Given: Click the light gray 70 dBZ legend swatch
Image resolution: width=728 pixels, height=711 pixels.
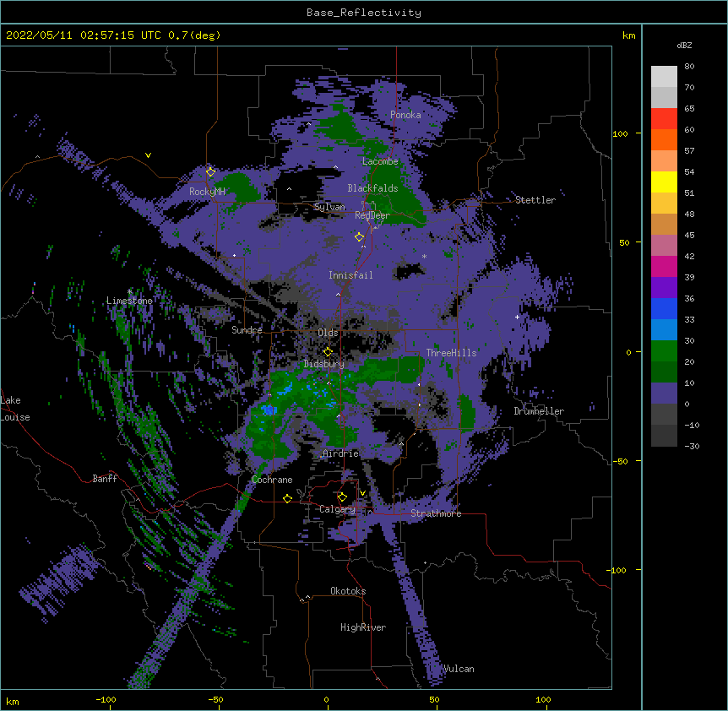Looking at the screenshot, I should tap(664, 97).
